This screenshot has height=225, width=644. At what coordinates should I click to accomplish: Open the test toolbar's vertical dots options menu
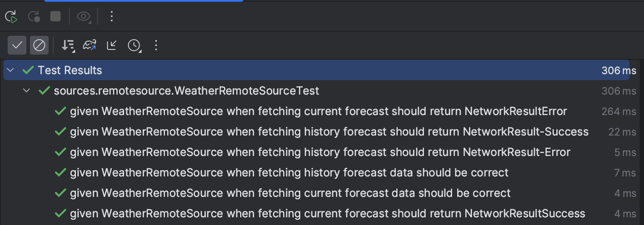156,45
